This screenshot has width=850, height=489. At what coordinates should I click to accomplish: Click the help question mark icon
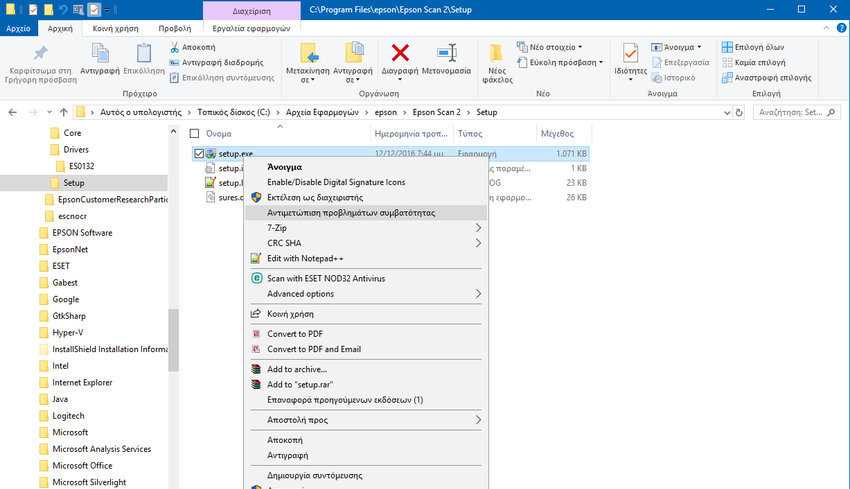(x=841, y=28)
